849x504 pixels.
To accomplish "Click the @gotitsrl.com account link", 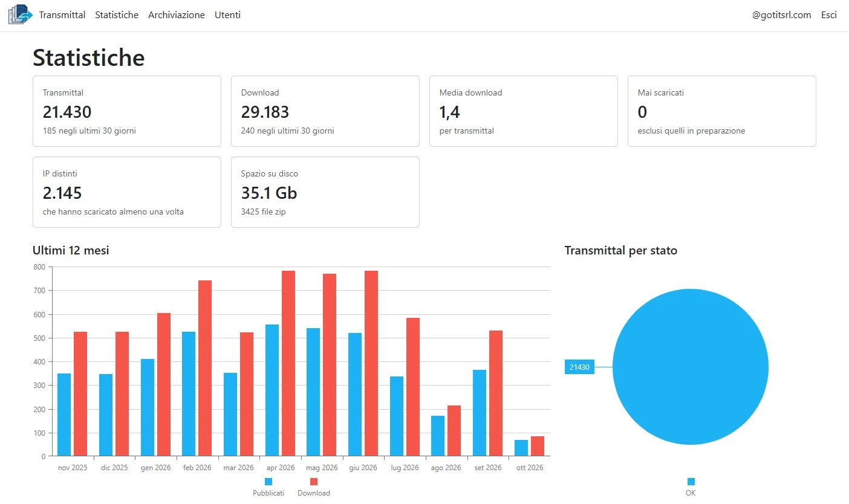I will click(781, 15).
